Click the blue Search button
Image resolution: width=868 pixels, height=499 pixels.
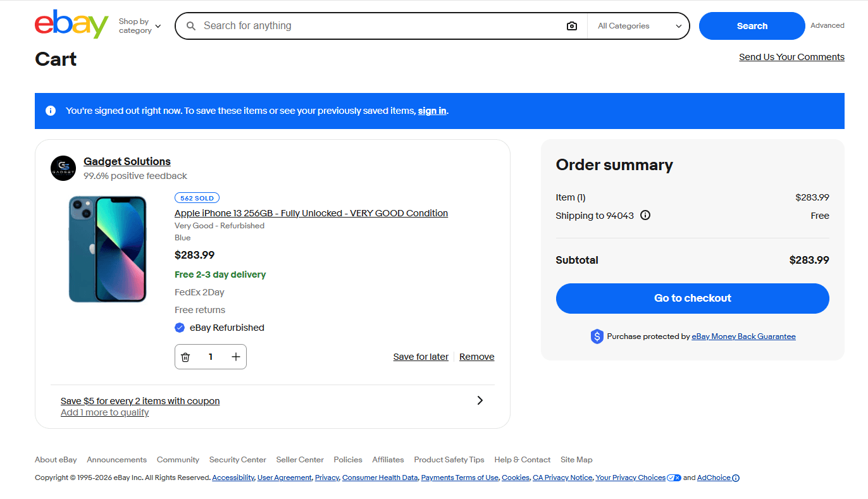752,26
